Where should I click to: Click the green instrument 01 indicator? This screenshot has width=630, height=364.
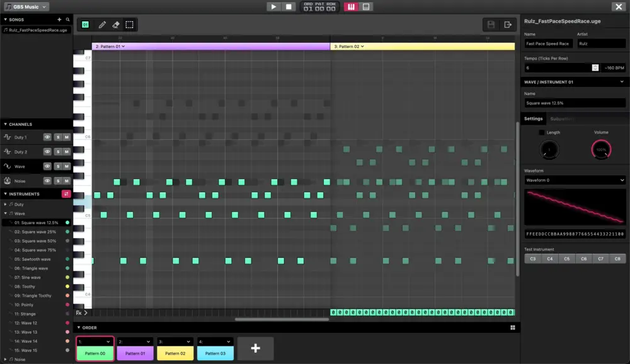click(x=85, y=25)
